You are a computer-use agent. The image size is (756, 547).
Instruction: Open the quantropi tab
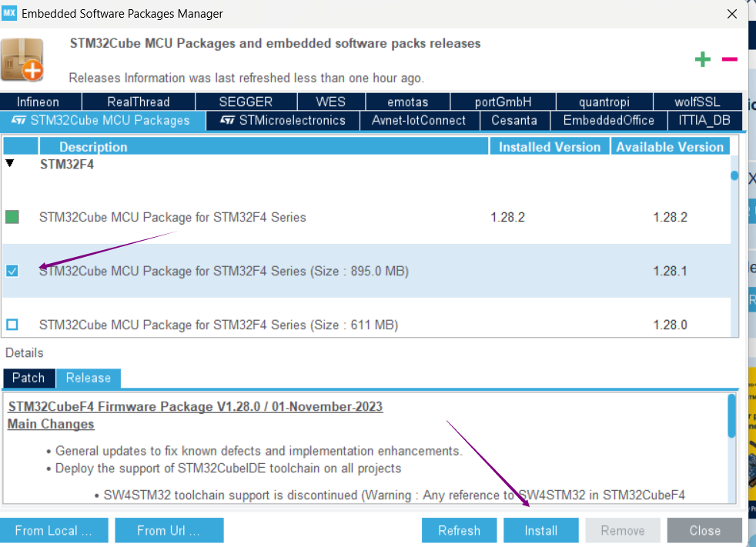point(604,102)
